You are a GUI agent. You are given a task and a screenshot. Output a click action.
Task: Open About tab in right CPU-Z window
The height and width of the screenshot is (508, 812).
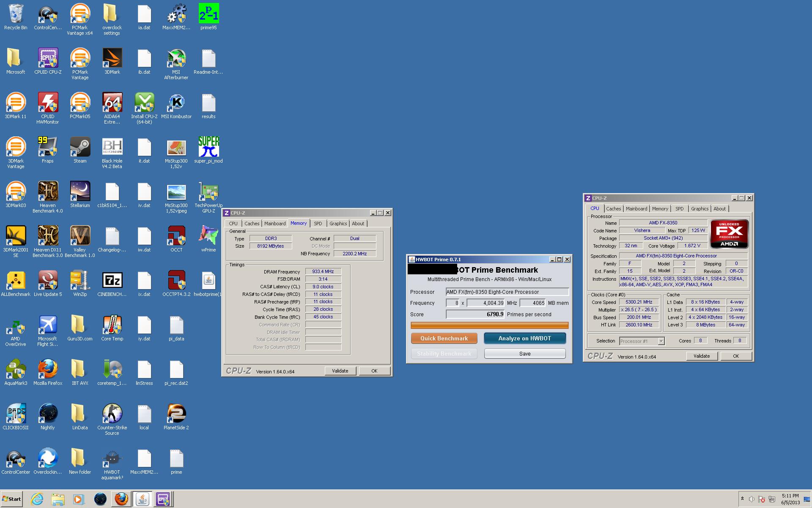point(719,209)
